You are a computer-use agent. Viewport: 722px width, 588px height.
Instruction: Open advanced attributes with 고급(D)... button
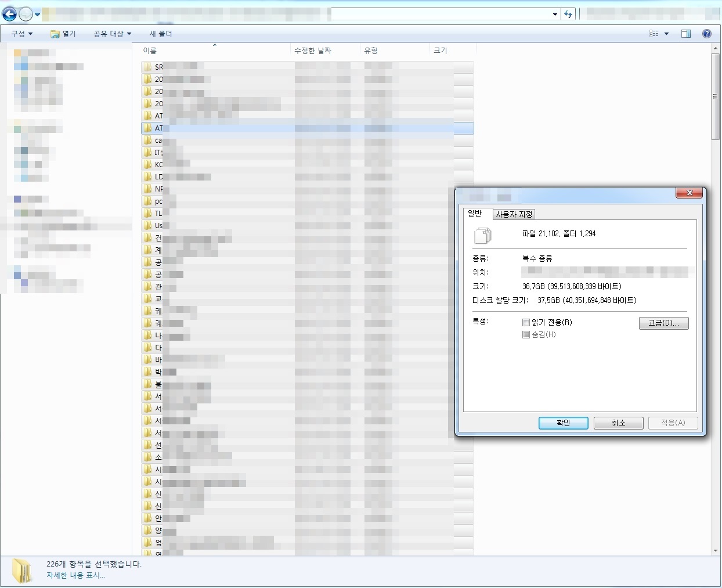pyautogui.click(x=664, y=323)
